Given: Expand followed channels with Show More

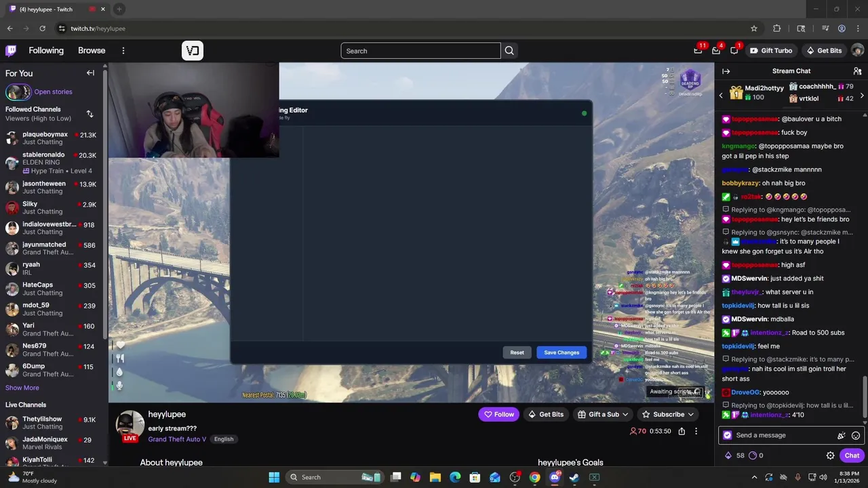Looking at the screenshot, I should pos(22,388).
